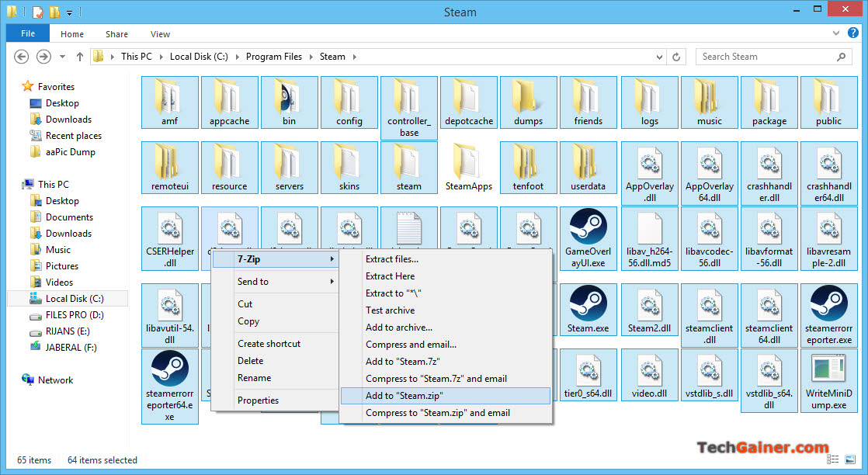Click the Refresh button in address bar
Screen dimensions: 868x475
tap(677, 57)
